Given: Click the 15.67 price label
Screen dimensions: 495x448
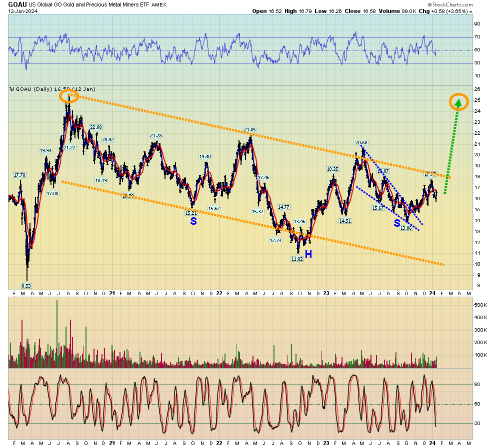Looking at the screenshot, I should click(x=378, y=208).
